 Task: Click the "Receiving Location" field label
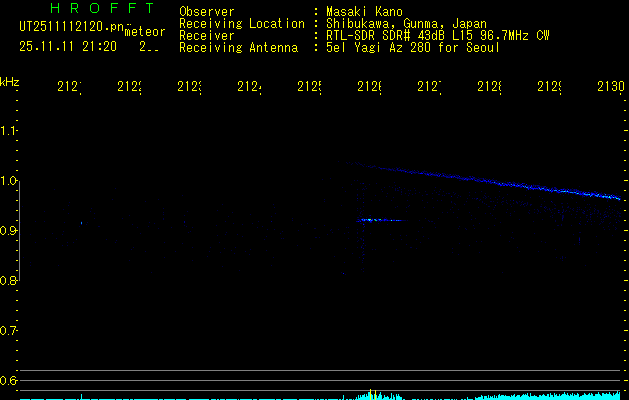point(242,24)
